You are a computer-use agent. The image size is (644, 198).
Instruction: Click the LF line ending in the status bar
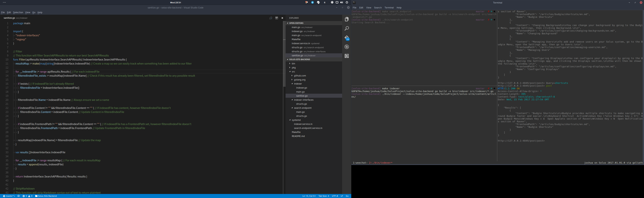[x=342, y=196]
